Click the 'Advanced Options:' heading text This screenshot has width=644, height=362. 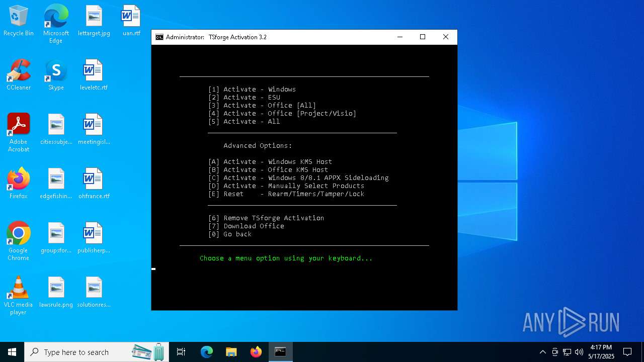tap(258, 145)
